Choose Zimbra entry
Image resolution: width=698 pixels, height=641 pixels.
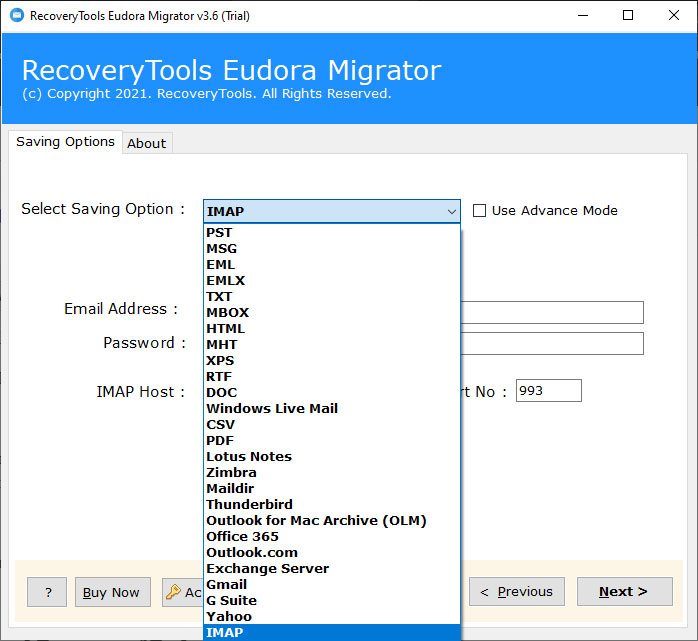pos(332,473)
